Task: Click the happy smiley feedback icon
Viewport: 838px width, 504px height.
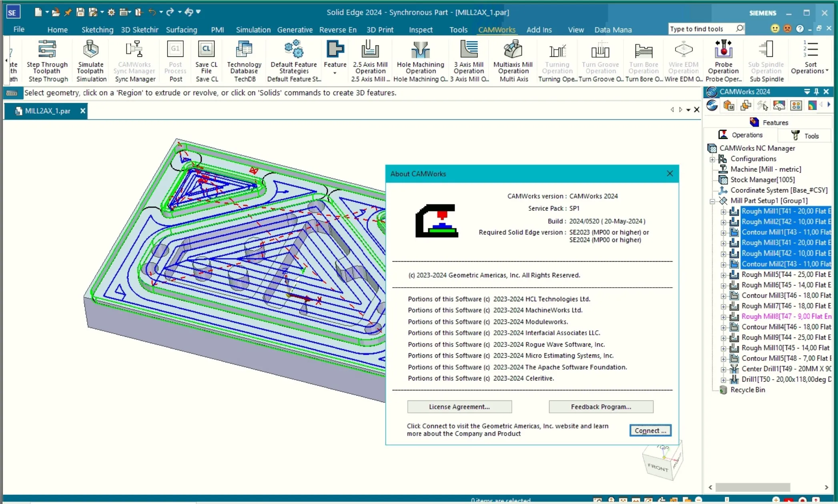Action: (x=775, y=29)
